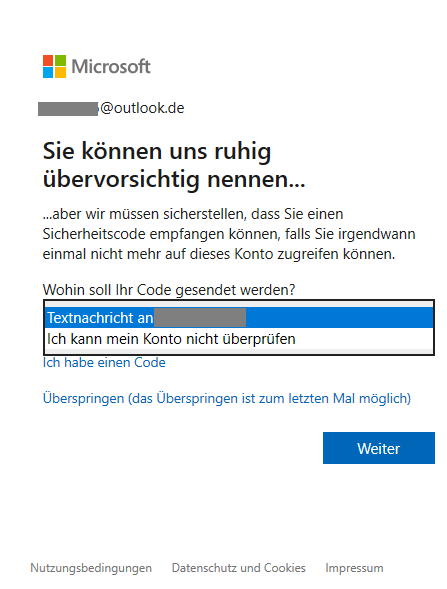
Task: Click the Microsoft wordmark text
Action: [x=111, y=66]
